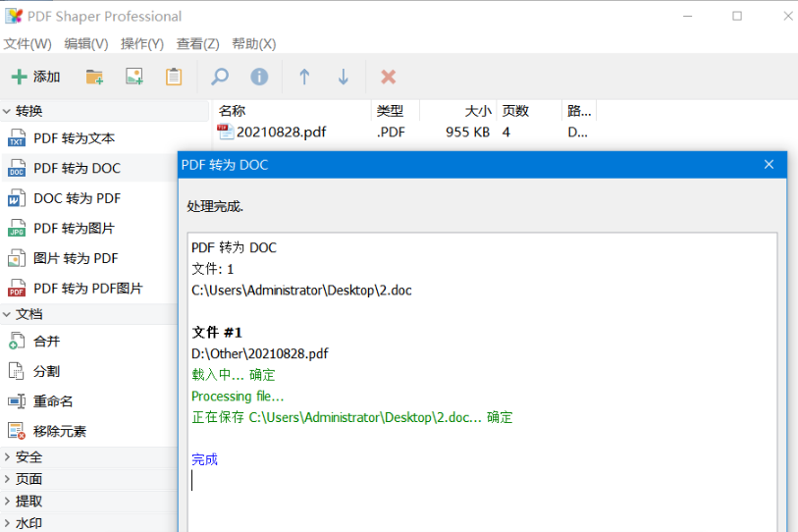
Task: Select 分割 label in sidebar
Action: tap(47, 371)
